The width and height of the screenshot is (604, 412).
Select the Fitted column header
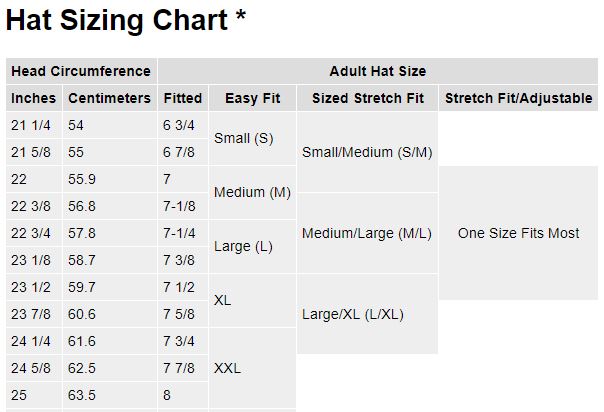tap(182, 98)
